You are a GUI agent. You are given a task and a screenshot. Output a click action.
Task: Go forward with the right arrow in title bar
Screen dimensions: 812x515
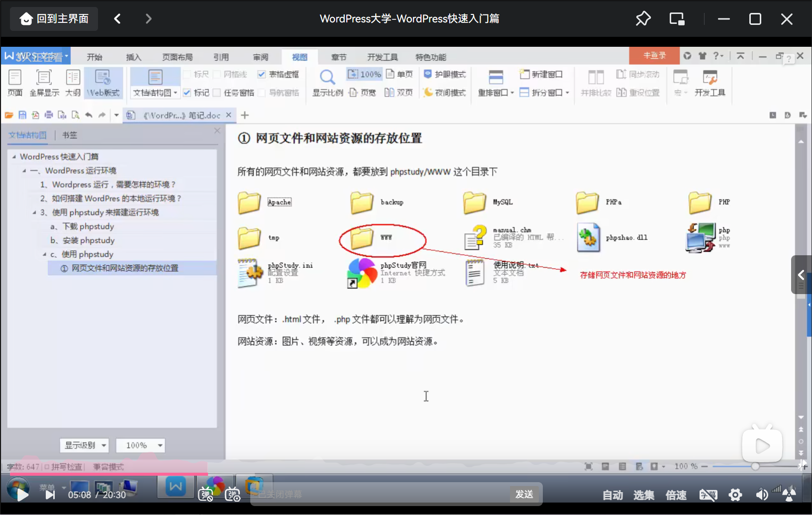(x=148, y=19)
